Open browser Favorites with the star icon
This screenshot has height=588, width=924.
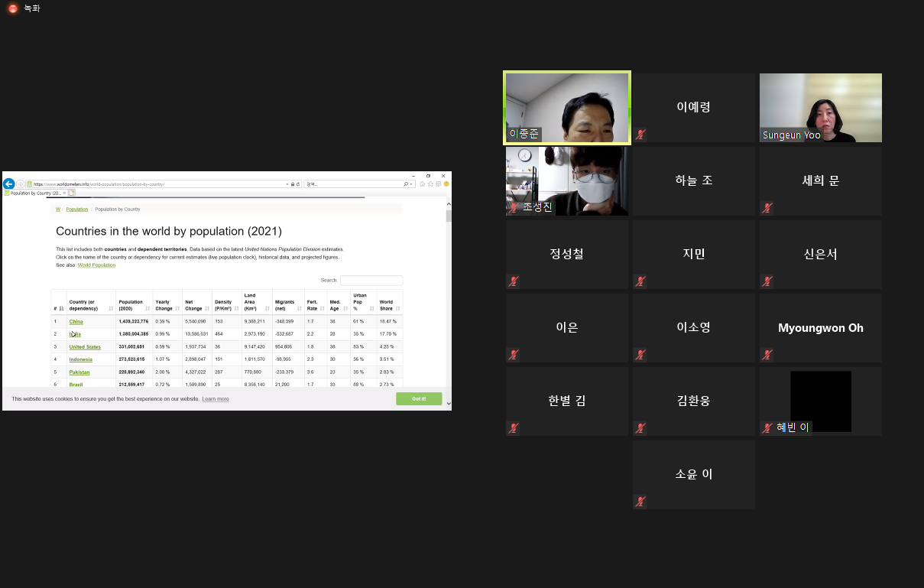point(430,184)
